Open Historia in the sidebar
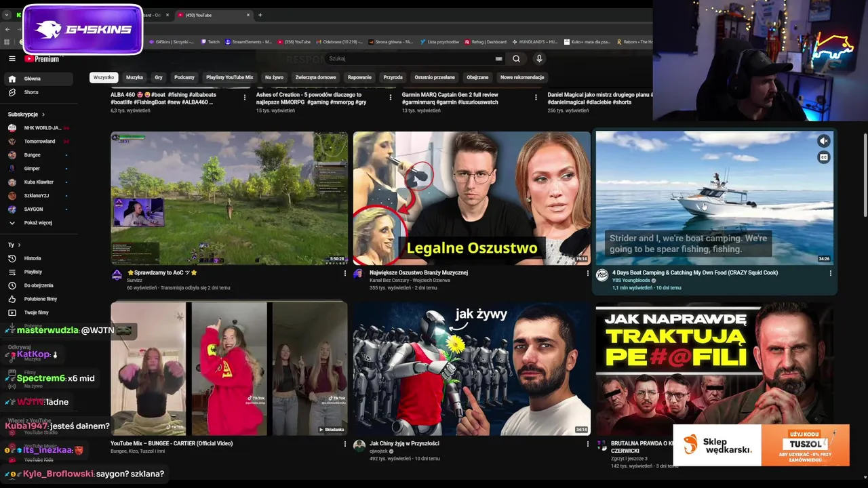Image resolution: width=868 pixels, height=488 pixels. coord(39,258)
